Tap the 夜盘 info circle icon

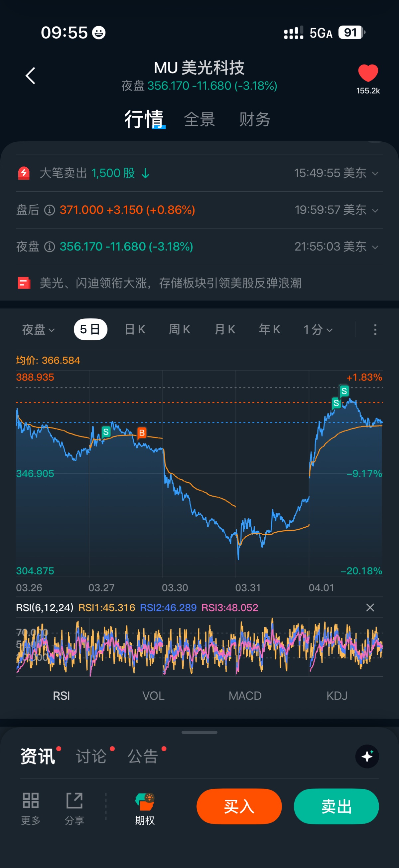click(x=50, y=247)
